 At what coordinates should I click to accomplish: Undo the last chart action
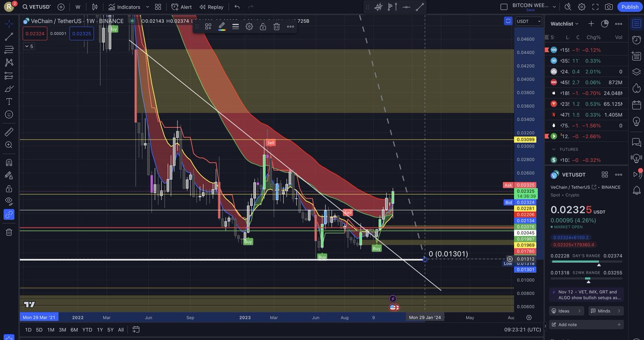[237, 7]
